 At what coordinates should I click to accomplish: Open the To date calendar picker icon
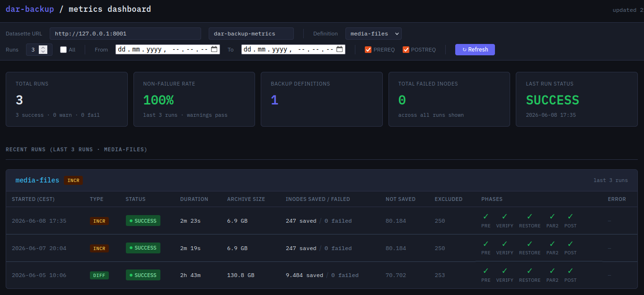pos(340,49)
